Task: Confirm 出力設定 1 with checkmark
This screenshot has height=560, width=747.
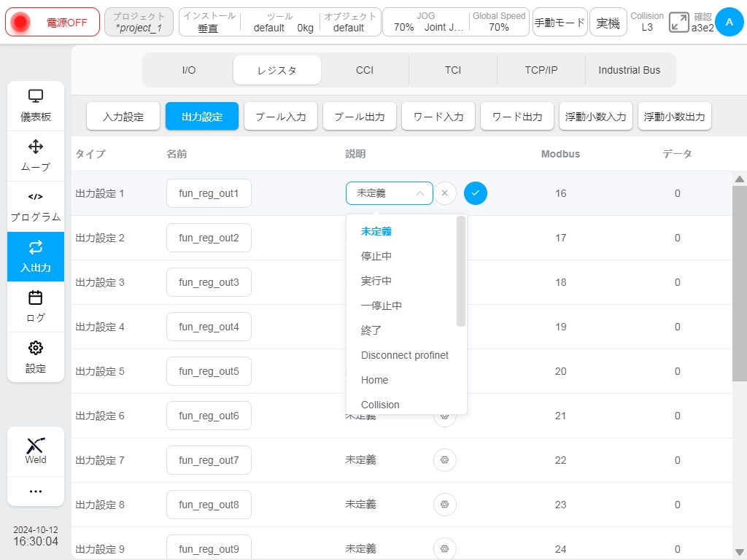Action: point(476,193)
